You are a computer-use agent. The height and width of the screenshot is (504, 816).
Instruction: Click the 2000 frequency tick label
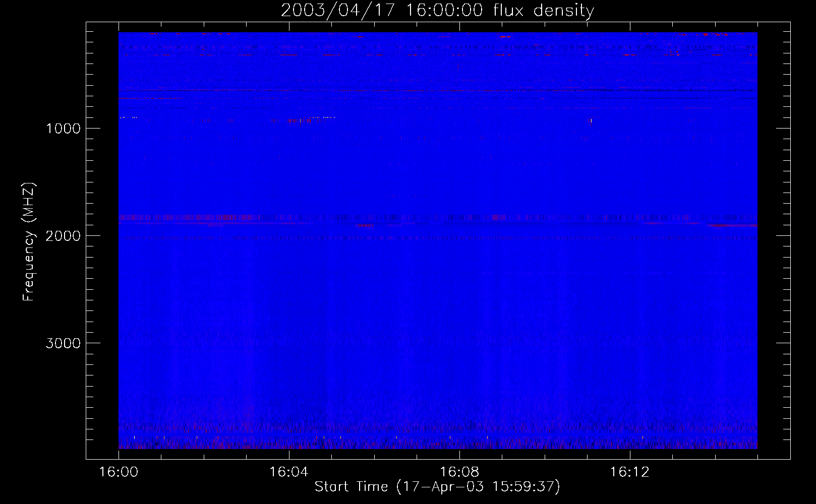63,236
